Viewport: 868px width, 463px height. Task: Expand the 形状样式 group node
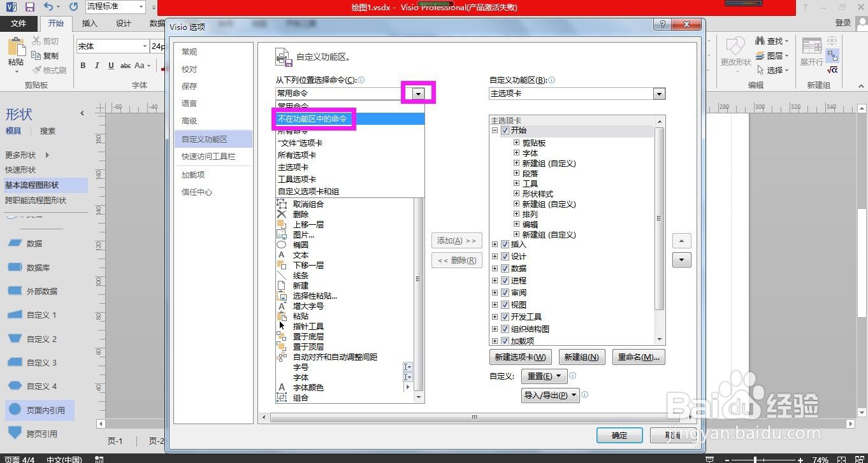(x=516, y=194)
